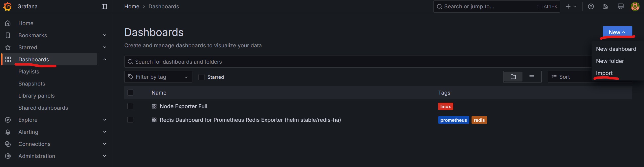The image size is (644, 167).
Task: Click the kiosk mode monitor icon
Action: (x=621, y=7)
